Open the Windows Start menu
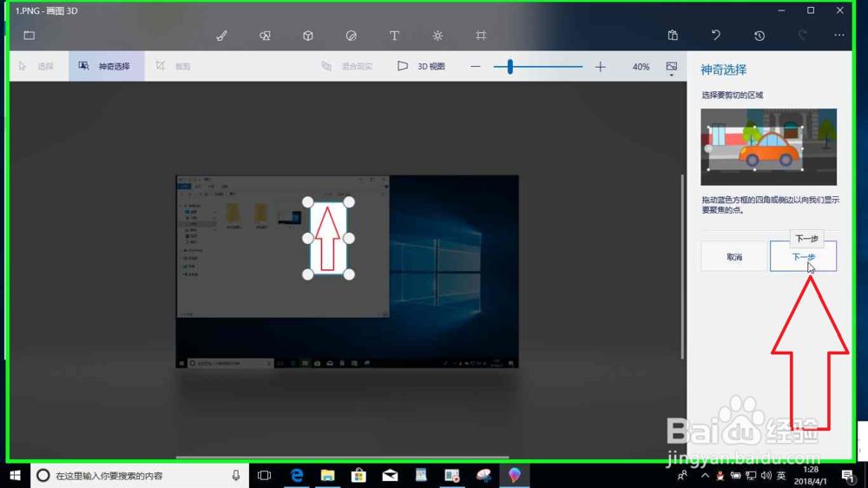This screenshot has width=868, height=488. [15, 475]
